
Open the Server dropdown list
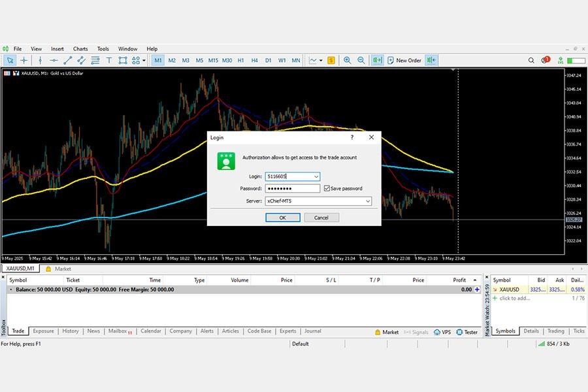[368, 201]
